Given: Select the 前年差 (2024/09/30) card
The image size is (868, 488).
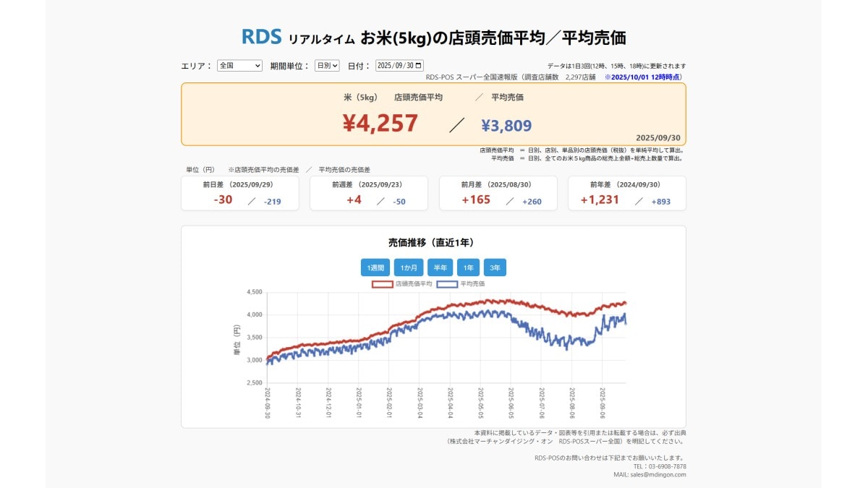Looking at the screenshot, I should (626, 193).
